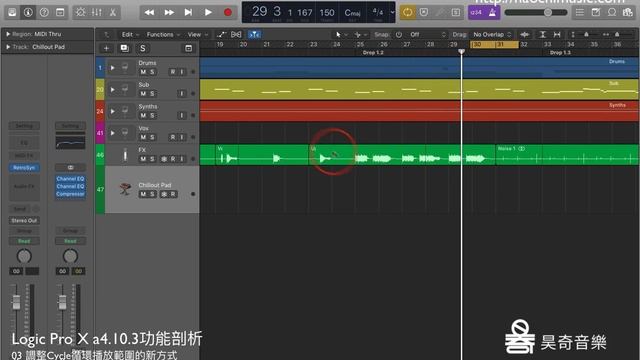Record-enable the Vox track
Viewport: 640px width, 360px height.
tap(173, 137)
